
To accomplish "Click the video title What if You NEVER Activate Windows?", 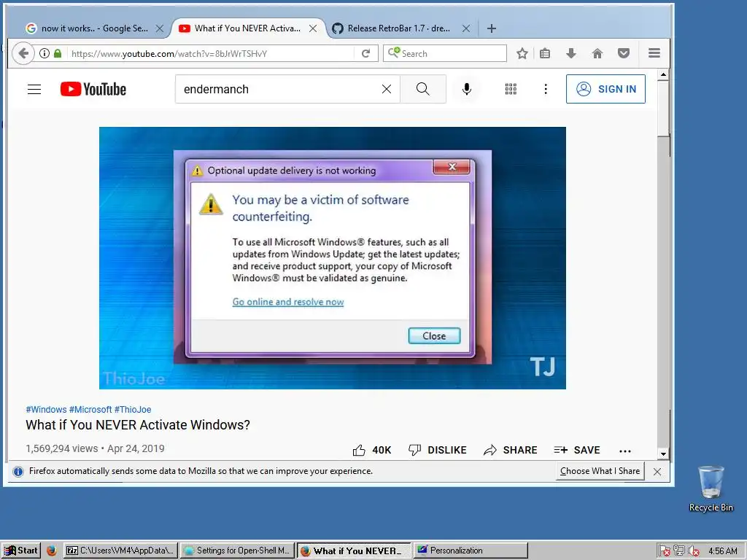I will tap(138, 425).
